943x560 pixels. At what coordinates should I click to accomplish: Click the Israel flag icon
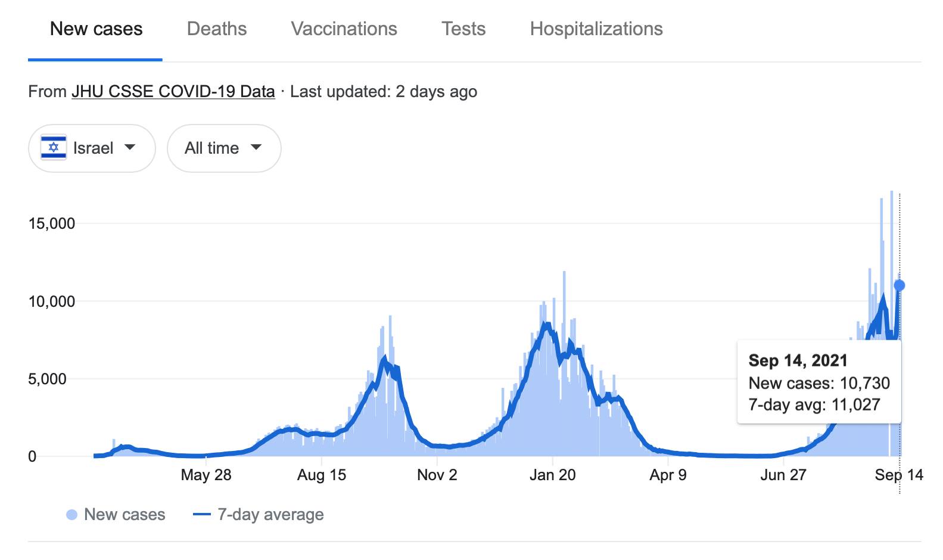click(x=53, y=148)
